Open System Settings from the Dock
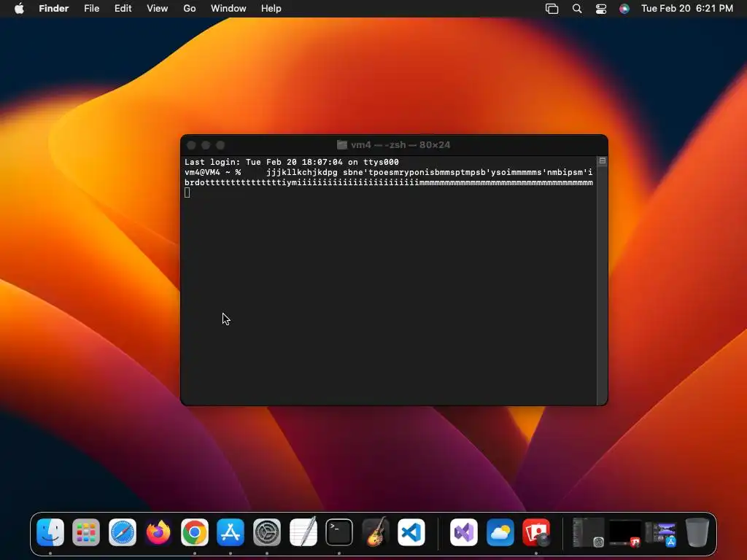The image size is (747, 560). 267,532
